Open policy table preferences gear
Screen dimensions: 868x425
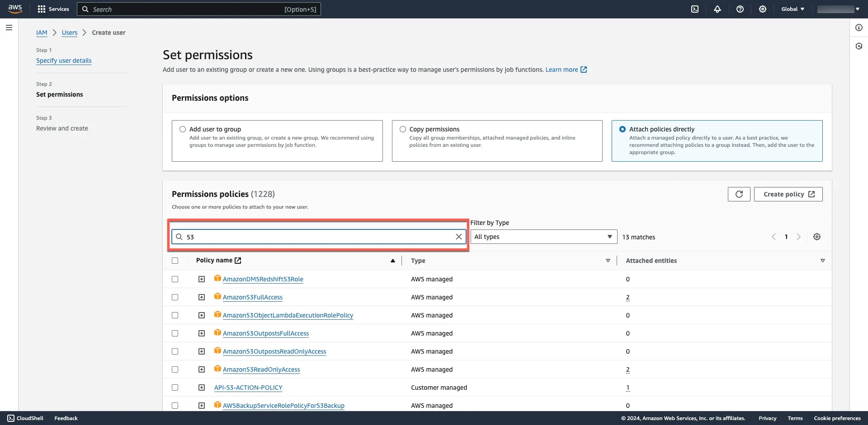tap(817, 237)
